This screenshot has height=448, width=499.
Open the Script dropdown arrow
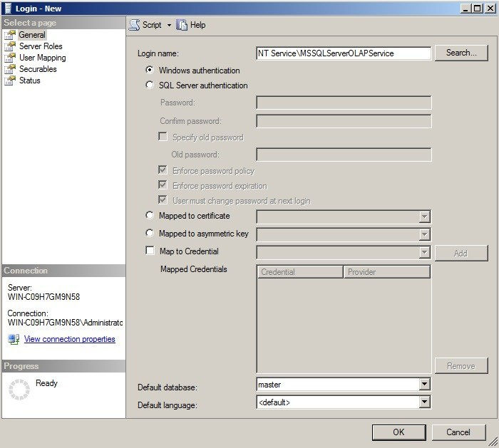pos(169,25)
